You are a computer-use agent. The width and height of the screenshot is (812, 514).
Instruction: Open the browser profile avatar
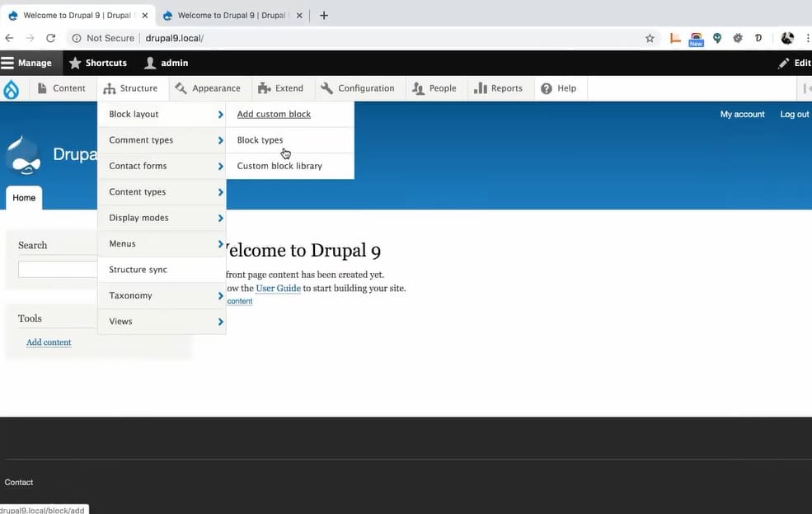click(787, 38)
